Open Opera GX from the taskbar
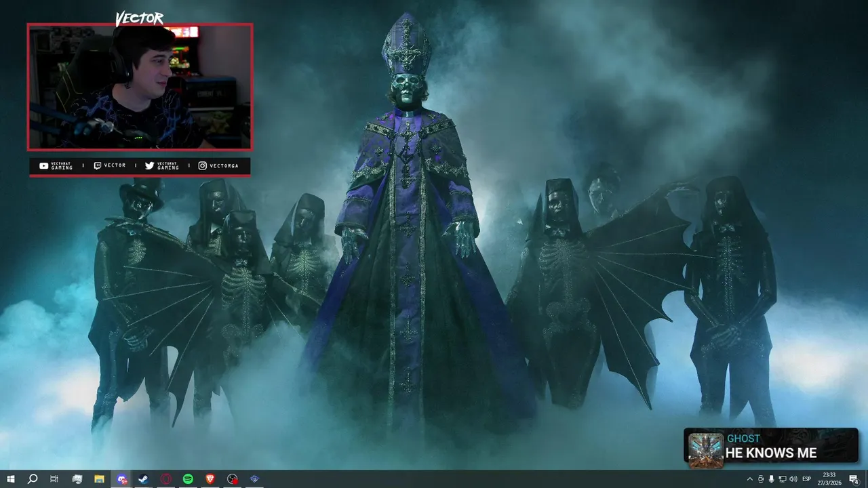 coord(166,479)
